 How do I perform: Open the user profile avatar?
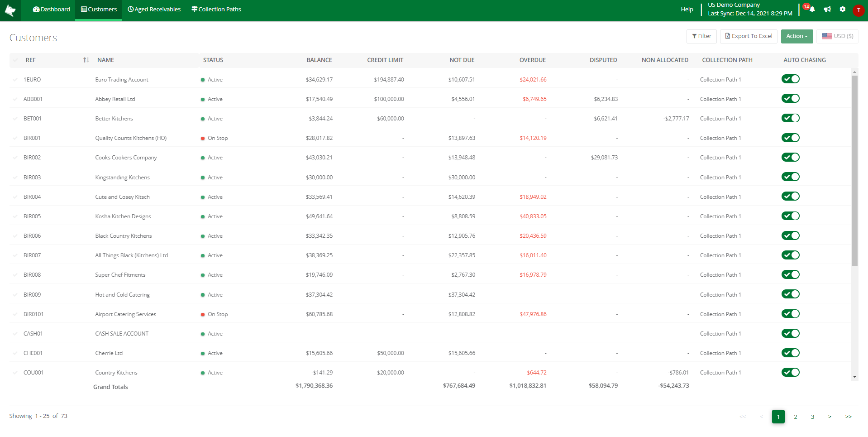pyautogui.click(x=858, y=10)
